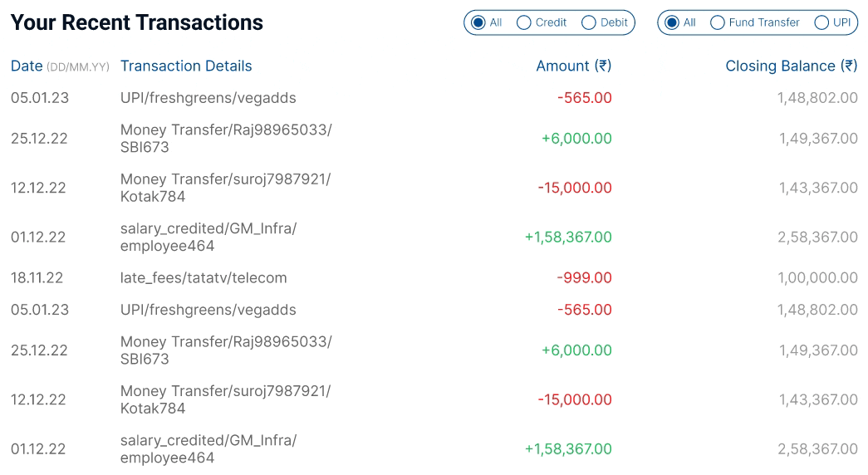868x475 pixels.
Task: Click the Amount column header
Action: coord(573,66)
